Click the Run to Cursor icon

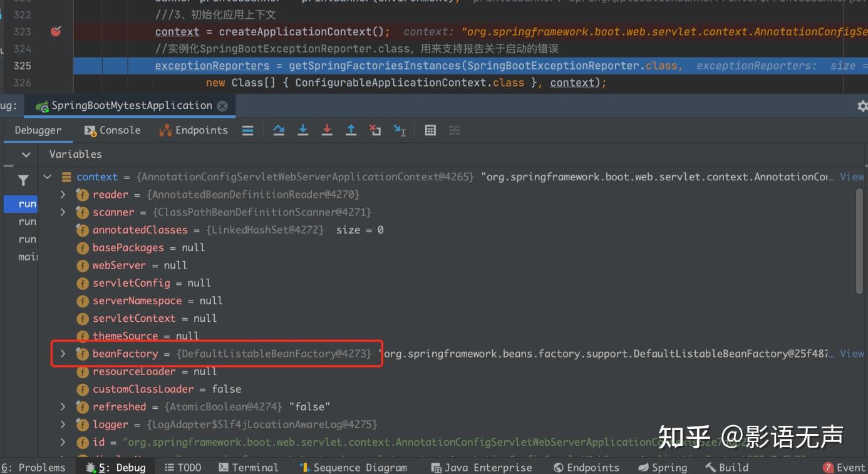(x=399, y=130)
